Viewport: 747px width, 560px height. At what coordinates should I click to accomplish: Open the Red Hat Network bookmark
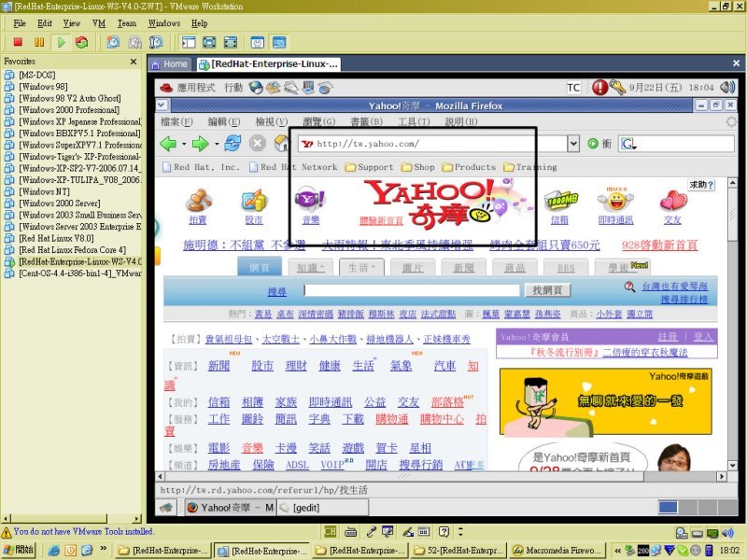pyautogui.click(x=293, y=167)
